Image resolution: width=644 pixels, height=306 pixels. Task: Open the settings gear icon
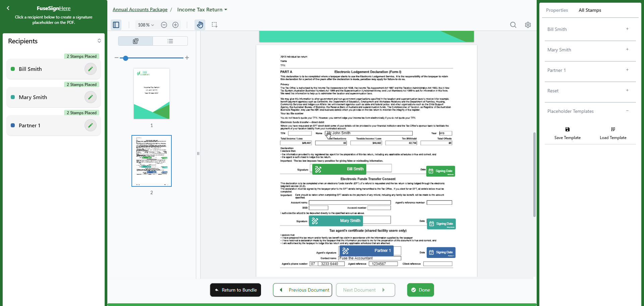pyautogui.click(x=528, y=25)
